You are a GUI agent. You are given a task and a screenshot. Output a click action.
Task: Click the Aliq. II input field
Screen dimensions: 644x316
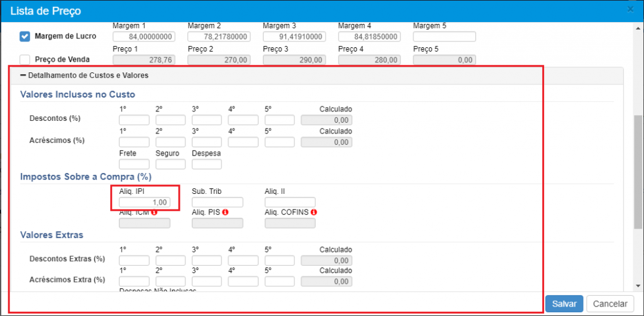(290, 202)
